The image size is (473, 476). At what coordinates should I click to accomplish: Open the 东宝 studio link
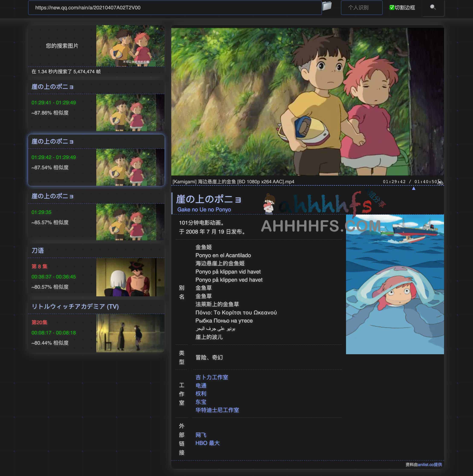(x=201, y=402)
